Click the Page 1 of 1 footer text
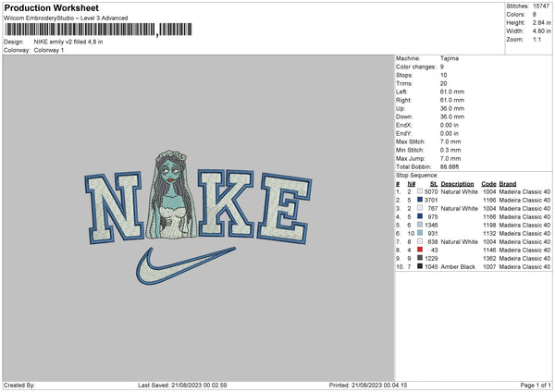 (536, 385)
